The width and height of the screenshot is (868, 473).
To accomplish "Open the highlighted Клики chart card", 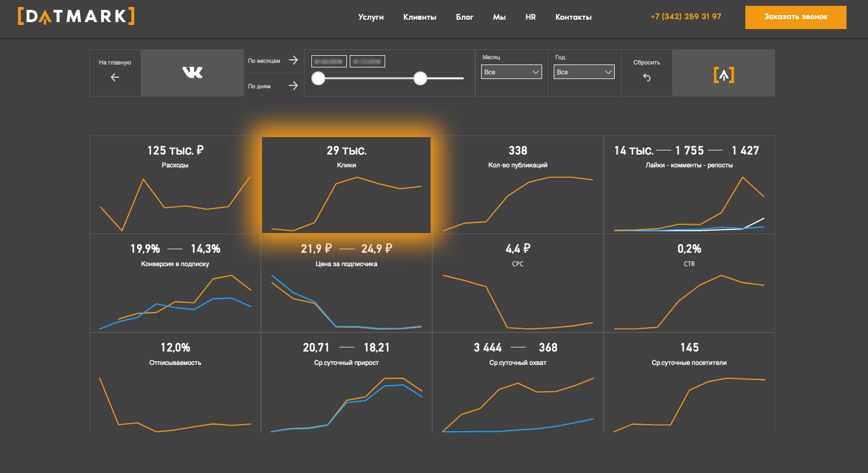I will (346, 185).
